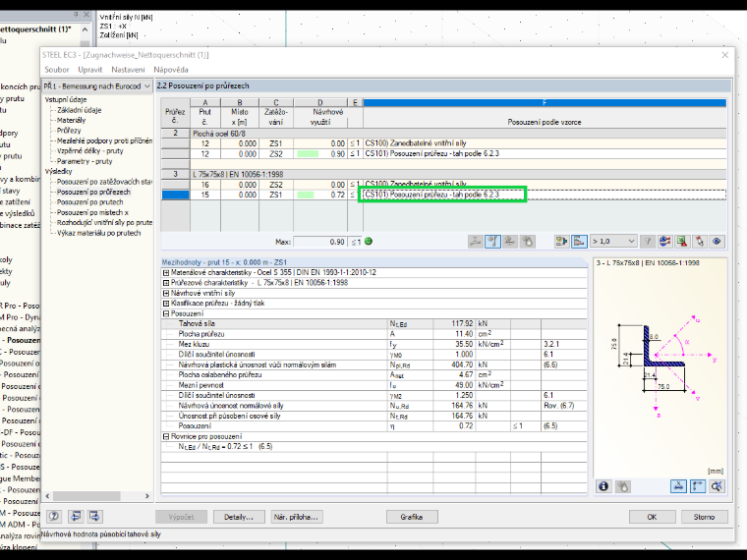Click the Excel export icon in results toolbar
The width and height of the screenshot is (747, 560).
(x=682, y=242)
